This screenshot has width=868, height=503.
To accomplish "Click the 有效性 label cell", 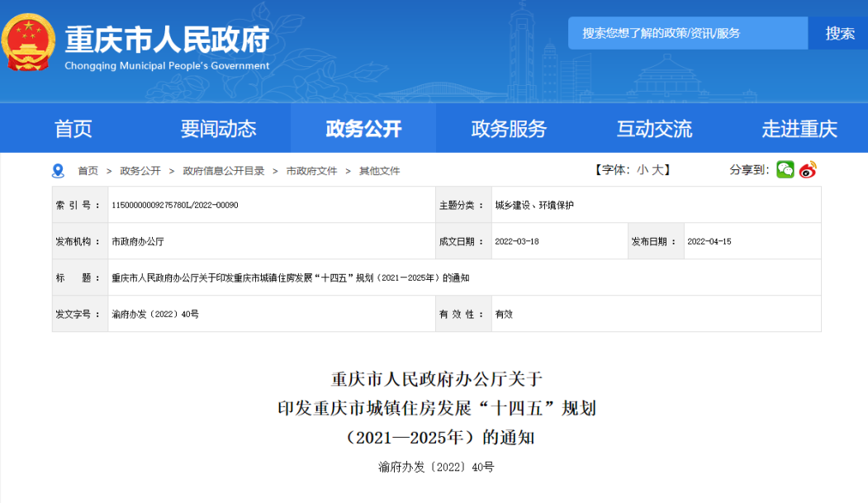I will [x=464, y=315].
